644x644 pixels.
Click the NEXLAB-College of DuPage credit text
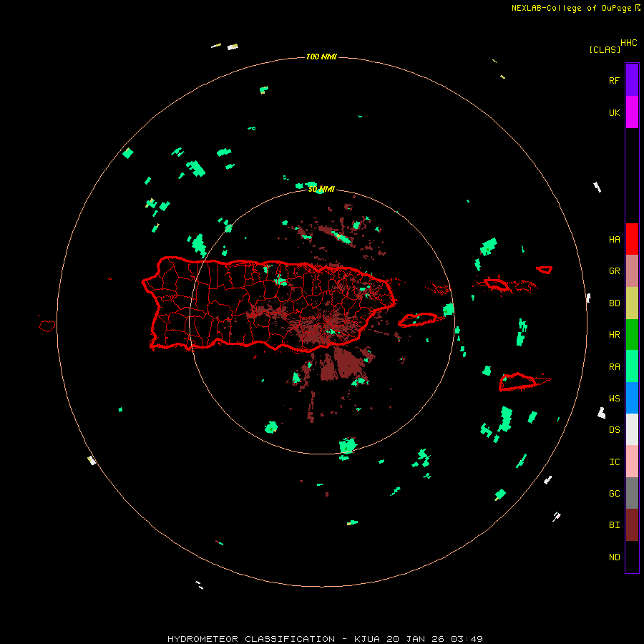(575, 8)
